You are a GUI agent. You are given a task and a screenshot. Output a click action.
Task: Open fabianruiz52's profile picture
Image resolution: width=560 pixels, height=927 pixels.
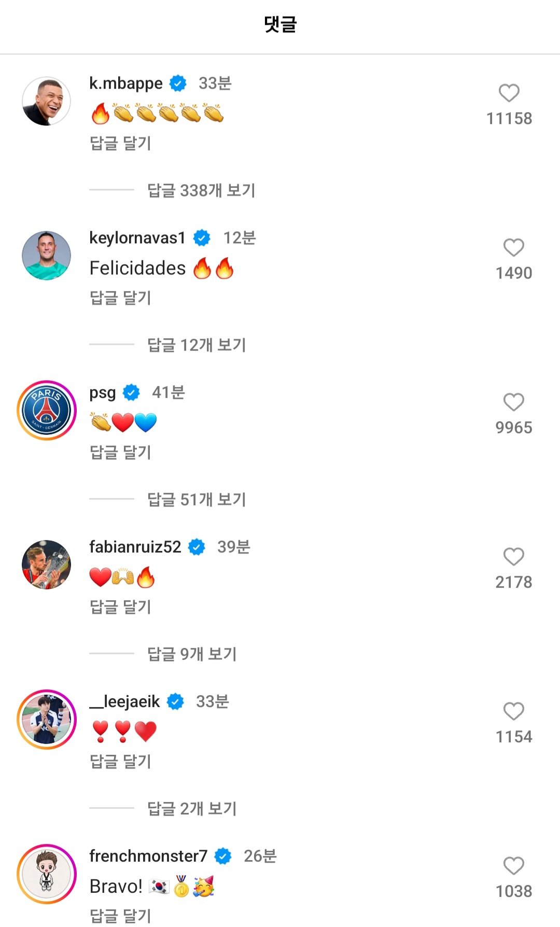47,565
